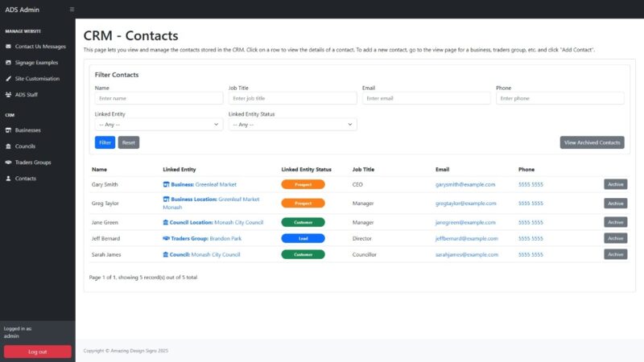Click the Traders Groups handshake icon in sidebar
Viewport: 644px width, 362px height.
(x=8, y=162)
